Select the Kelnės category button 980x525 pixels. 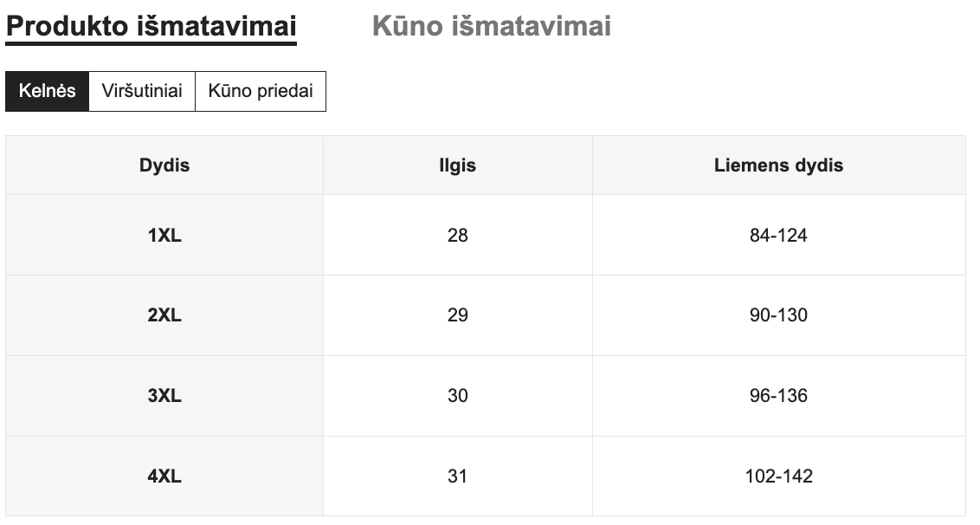coord(48,91)
